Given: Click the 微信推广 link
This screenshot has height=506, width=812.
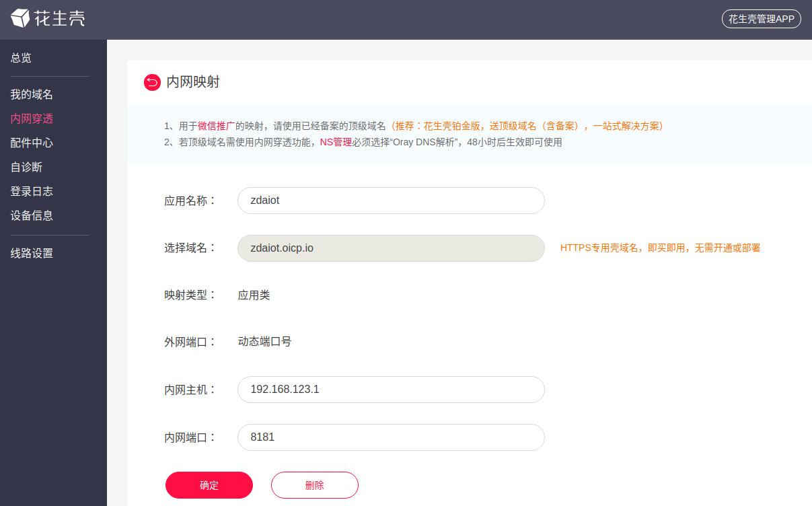Looking at the screenshot, I should pyautogui.click(x=216, y=126).
